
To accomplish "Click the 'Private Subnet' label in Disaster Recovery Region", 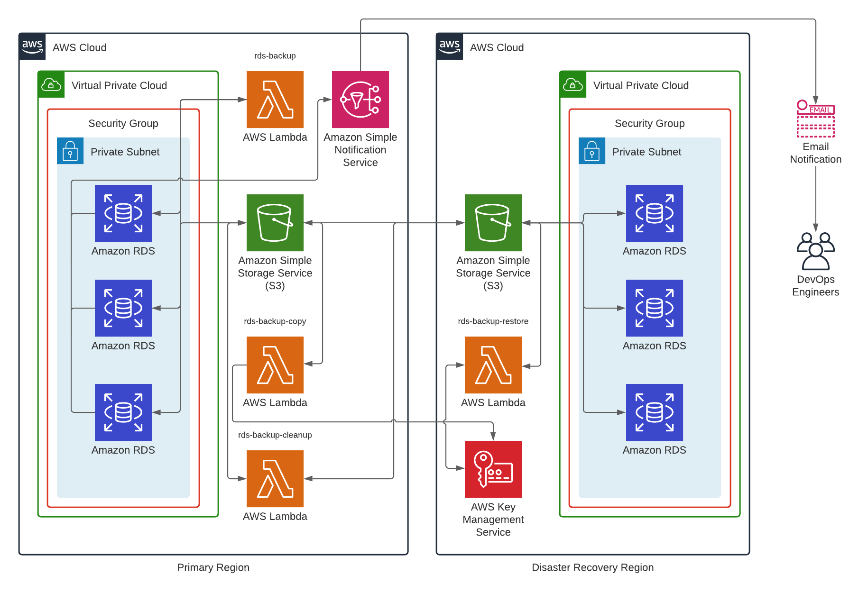I will tap(647, 152).
